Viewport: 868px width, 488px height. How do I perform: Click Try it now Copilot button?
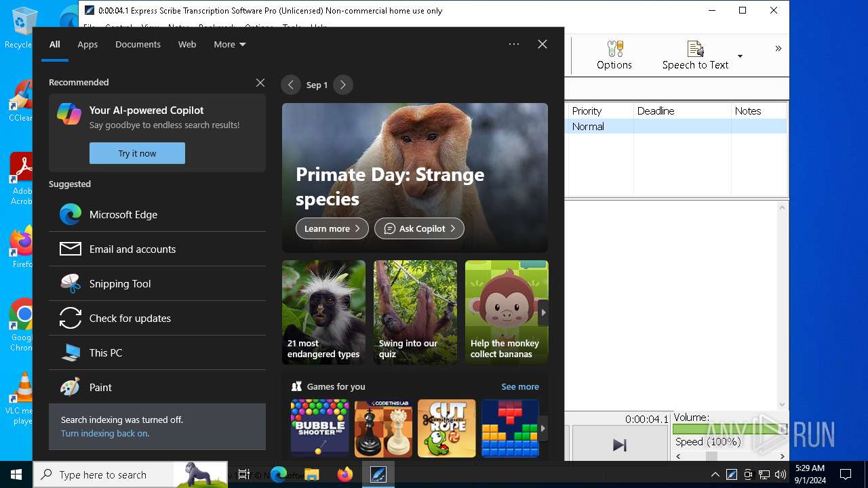[x=137, y=153]
